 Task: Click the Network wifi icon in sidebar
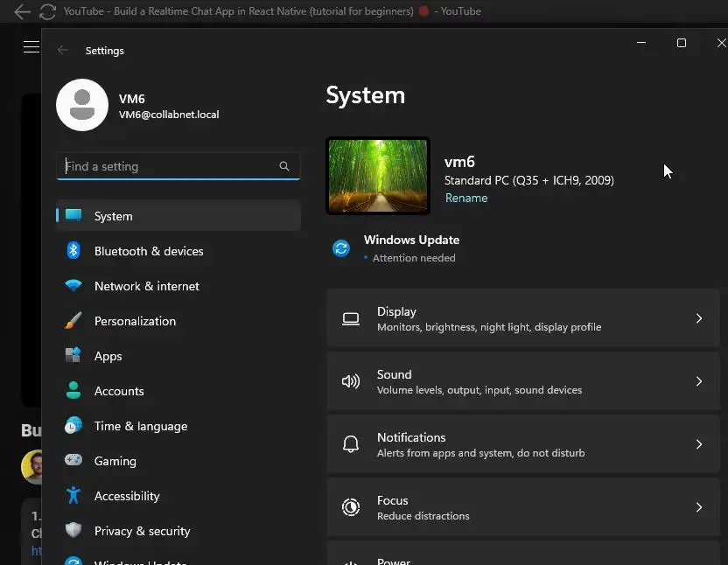(73, 285)
